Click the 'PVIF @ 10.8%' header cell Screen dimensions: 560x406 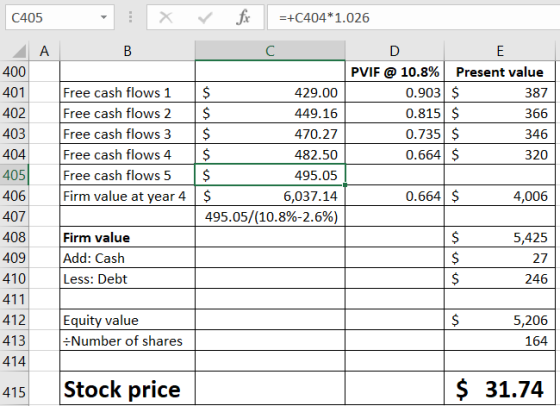coord(395,72)
